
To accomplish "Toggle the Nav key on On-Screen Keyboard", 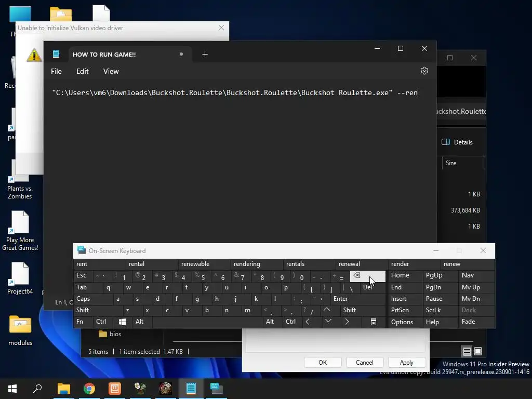I will point(476,275).
